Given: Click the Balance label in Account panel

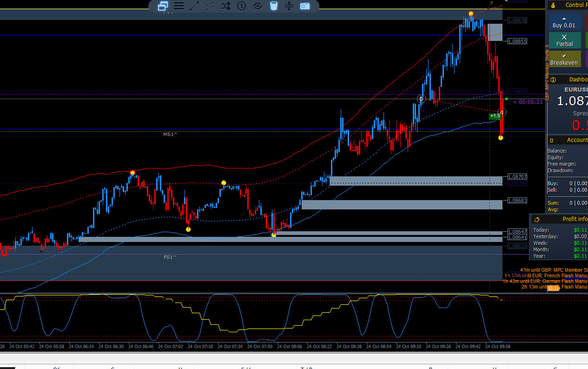Looking at the screenshot, I should coord(557,151).
